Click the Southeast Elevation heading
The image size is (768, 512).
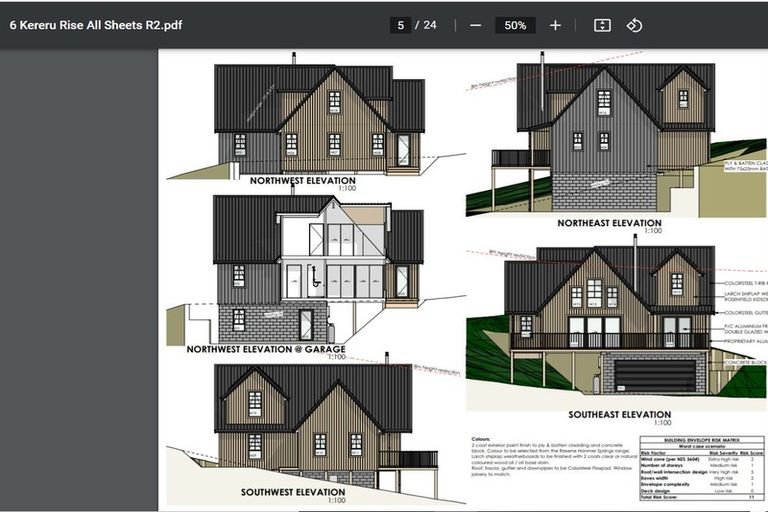(619, 414)
